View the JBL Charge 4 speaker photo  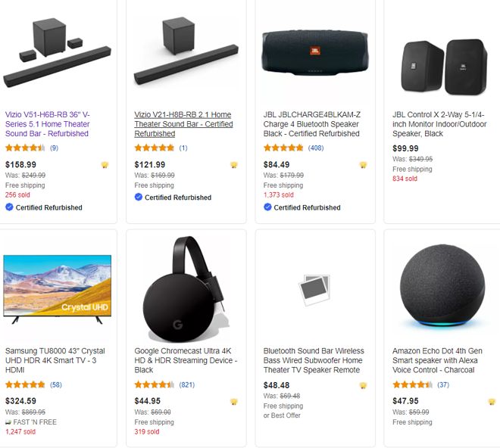coord(315,53)
